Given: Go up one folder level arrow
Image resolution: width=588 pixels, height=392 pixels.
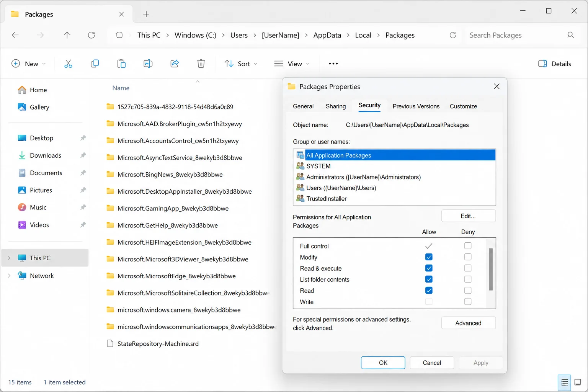Looking at the screenshot, I should pyautogui.click(x=67, y=35).
